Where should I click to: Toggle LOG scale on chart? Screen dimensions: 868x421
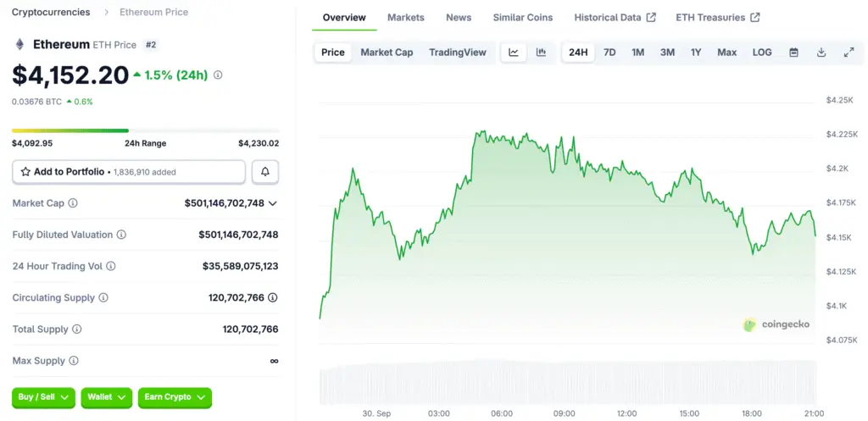pos(762,53)
